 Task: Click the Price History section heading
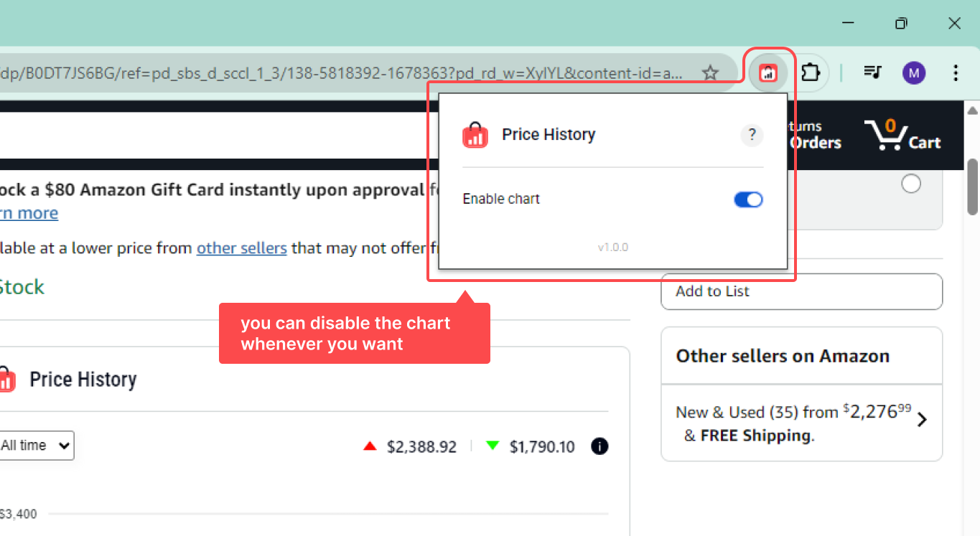click(x=83, y=379)
